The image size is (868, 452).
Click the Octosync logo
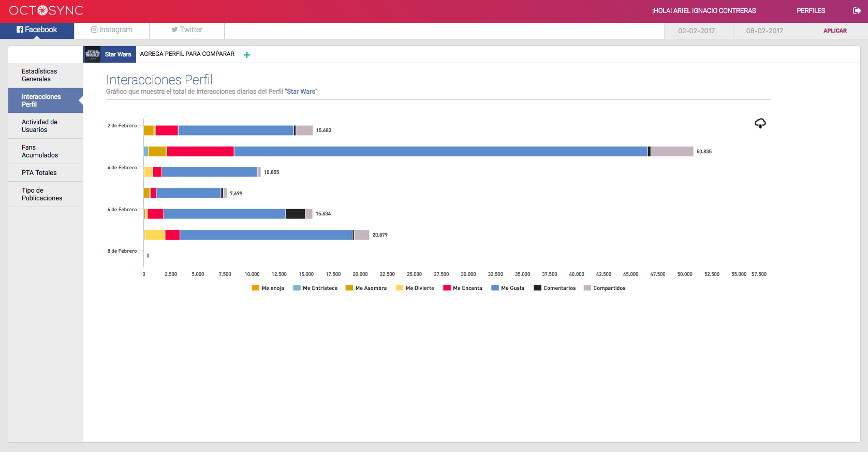tap(46, 11)
